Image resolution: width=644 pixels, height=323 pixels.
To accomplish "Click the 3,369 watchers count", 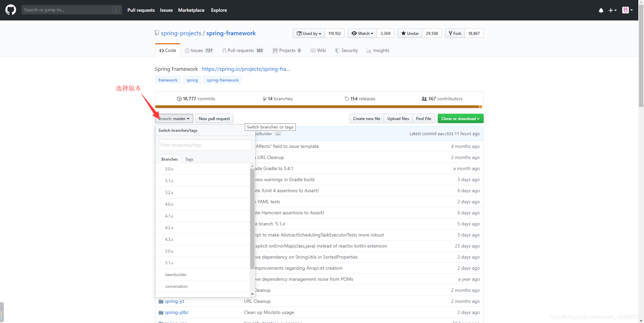I will coord(385,33).
